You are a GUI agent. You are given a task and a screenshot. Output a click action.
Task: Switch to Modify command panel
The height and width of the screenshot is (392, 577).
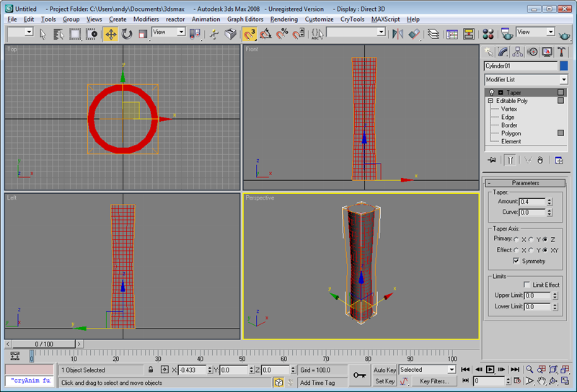click(503, 52)
